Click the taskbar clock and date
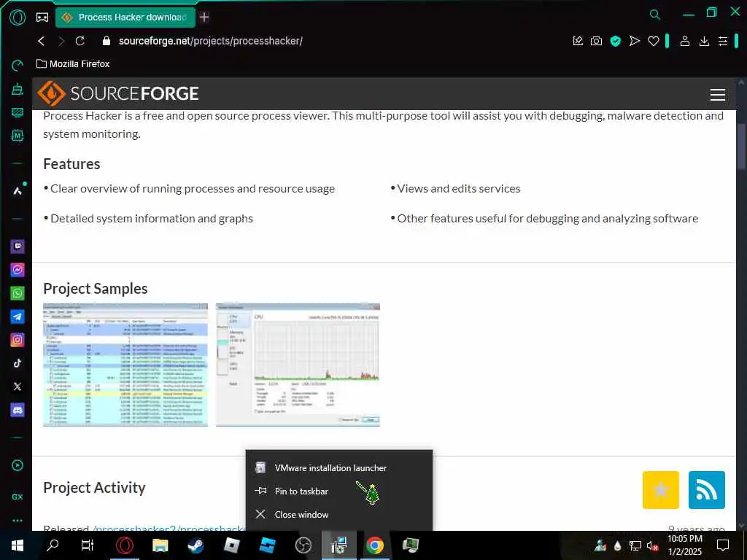Screen dimensions: 747x560 click(x=684, y=545)
